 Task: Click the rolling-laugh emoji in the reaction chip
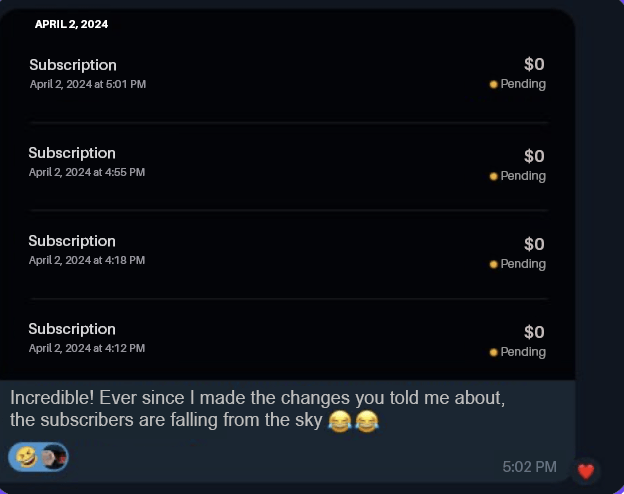click(x=25, y=457)
